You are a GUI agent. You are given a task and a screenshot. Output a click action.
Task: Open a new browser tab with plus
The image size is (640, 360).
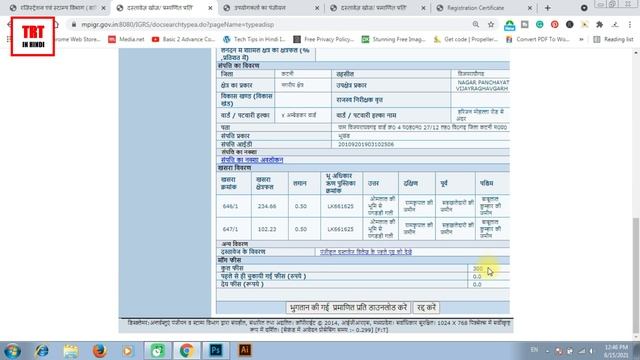pyautogui.click(x=547, y=8)
